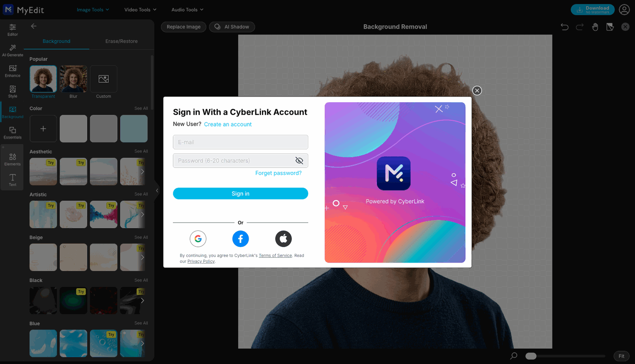Sign in with Apple icon
The image size is (635, 364).
coord(284,239)
